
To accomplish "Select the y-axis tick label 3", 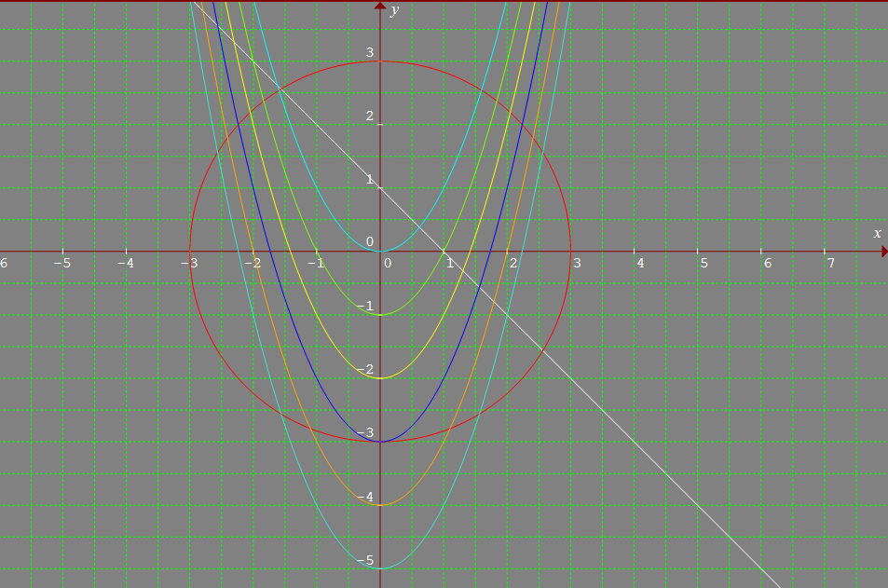I will click(x=370, y=53).
